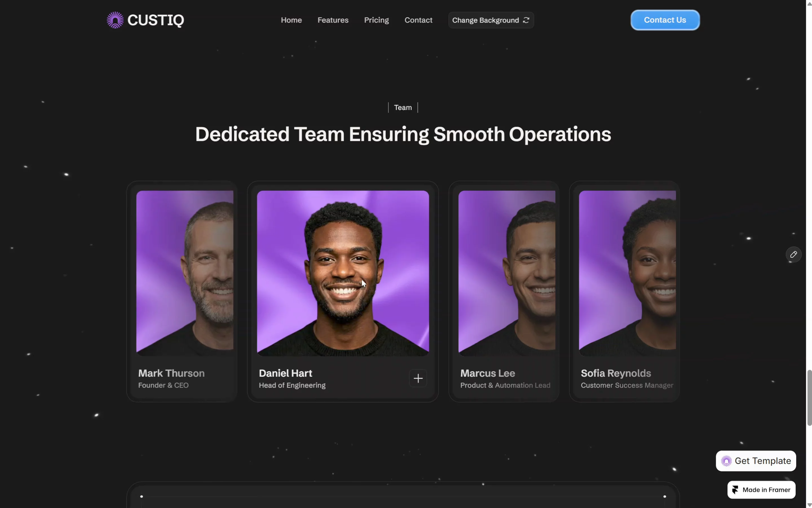Select Sofia Reynolds' portrait photo
The height and width of the screenshot is (508, 812).
click(627, 273)
